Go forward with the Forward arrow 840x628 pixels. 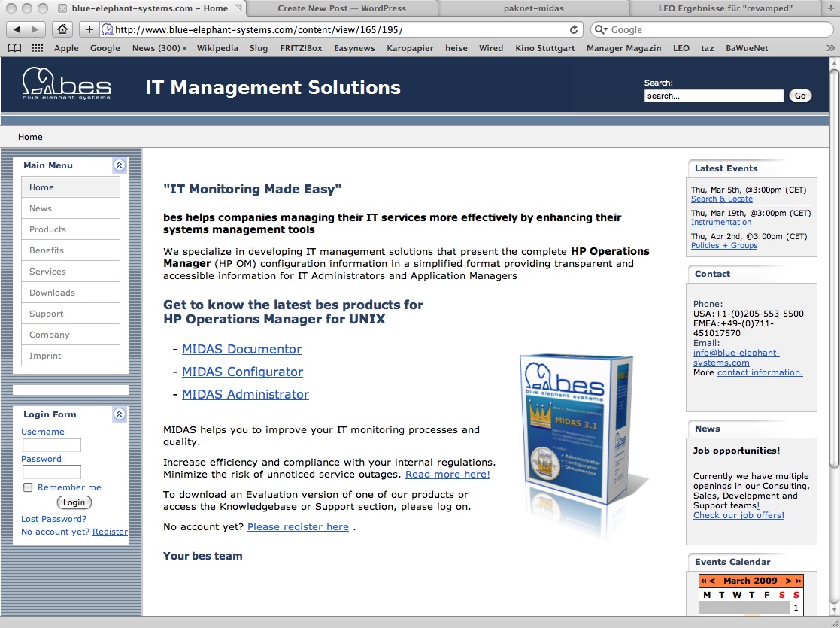coord(35,29)
